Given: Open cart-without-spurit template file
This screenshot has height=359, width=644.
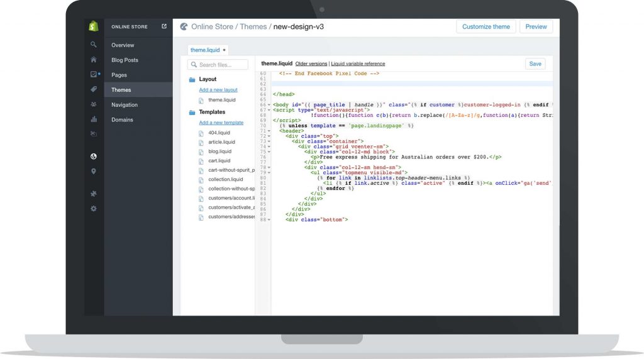Looking at the screenshot, I should 231,170.
